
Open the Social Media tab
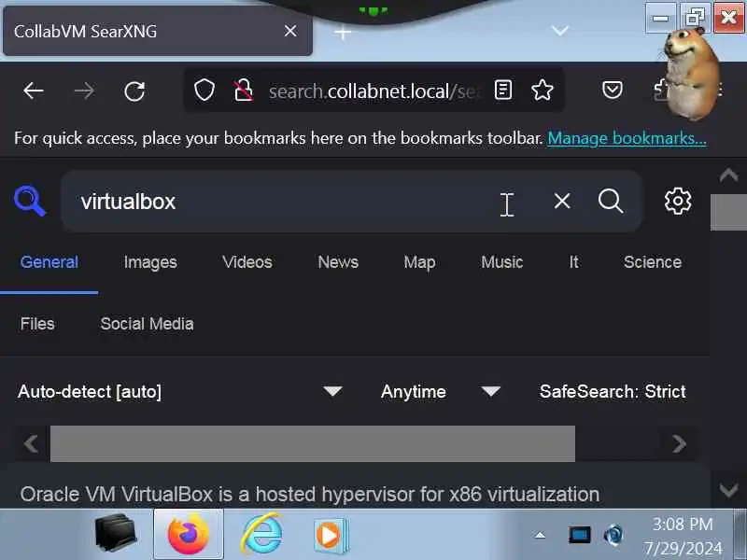(147, 324)
